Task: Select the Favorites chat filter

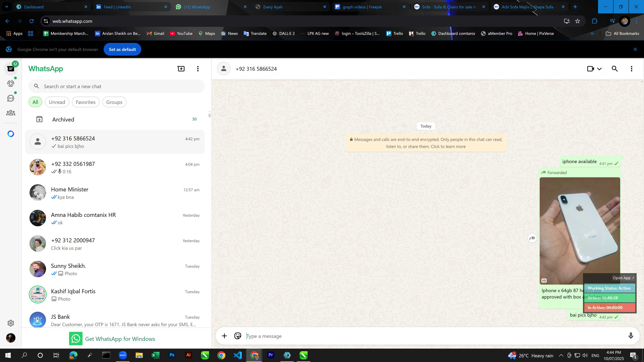Action: [86, 102]
